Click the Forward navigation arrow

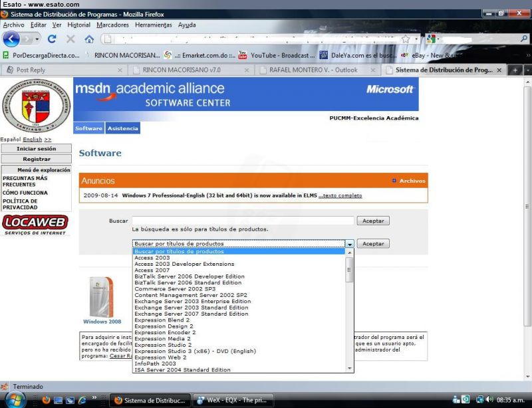click(x=27, y=39)
